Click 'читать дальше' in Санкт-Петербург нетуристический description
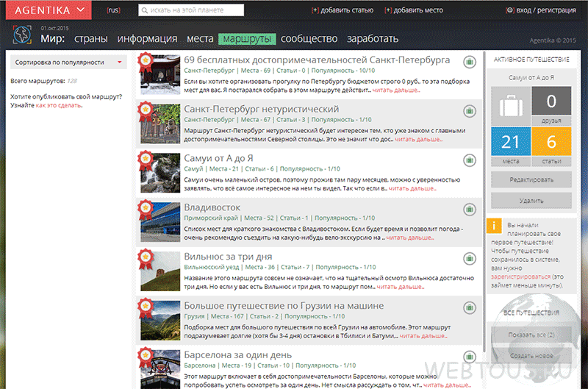This screenshot has height=389, width=588. [418, 139]
